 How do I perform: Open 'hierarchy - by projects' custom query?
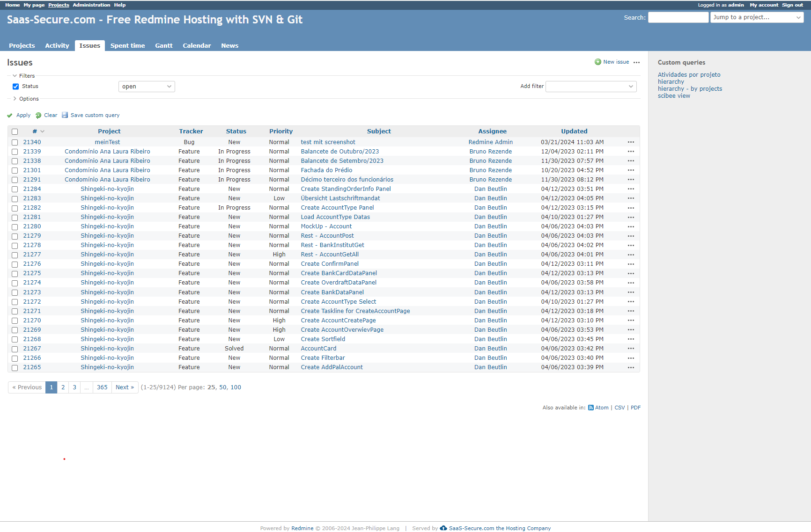[x=690, y=89]
